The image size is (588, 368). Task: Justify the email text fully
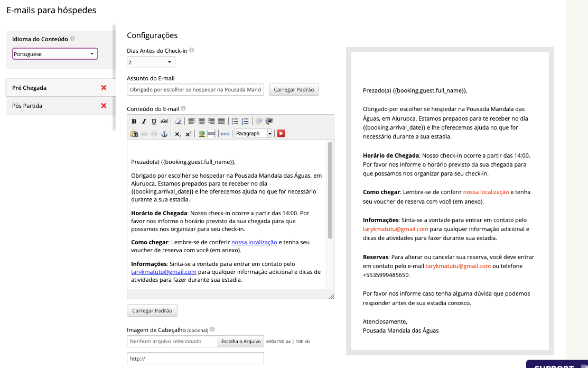[222, 121]
